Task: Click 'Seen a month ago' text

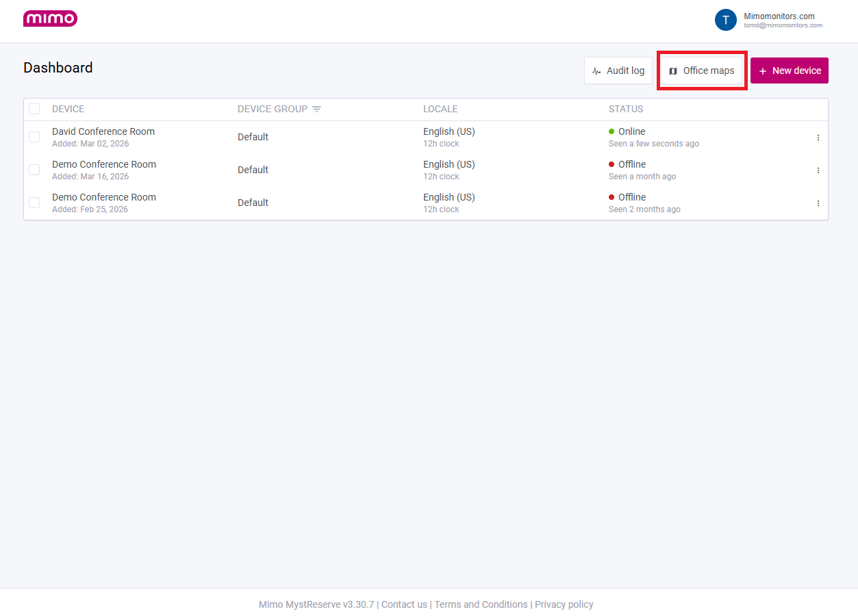Action: click(642, 177)
